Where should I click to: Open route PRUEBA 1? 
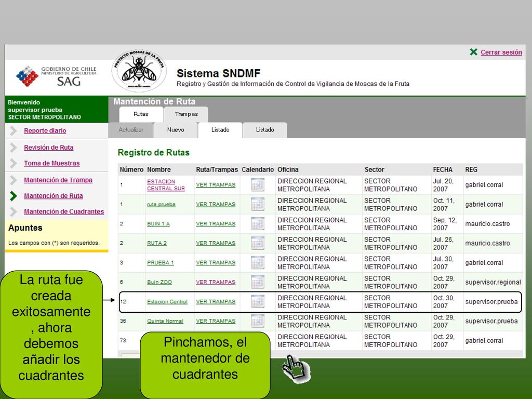(160, 262)
